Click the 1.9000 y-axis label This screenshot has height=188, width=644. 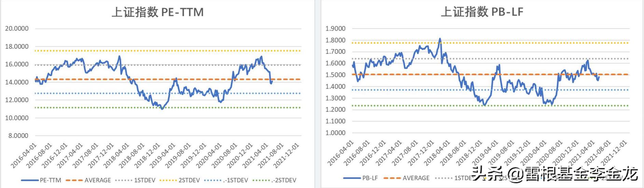(335, 29)
